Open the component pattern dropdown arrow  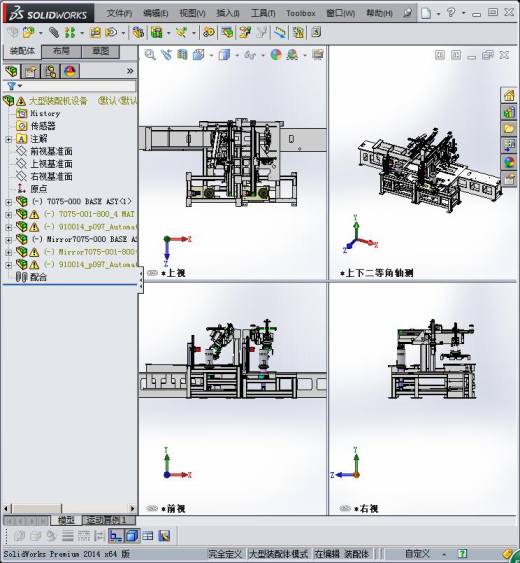pos(82,33)
